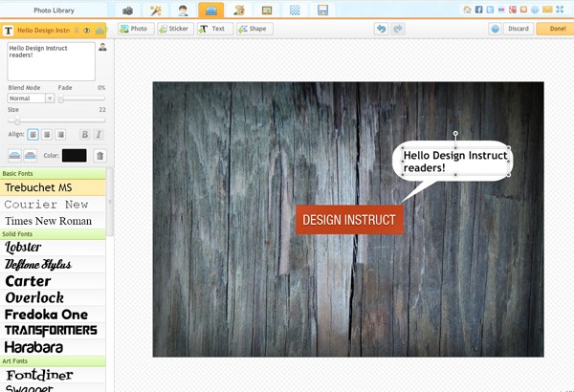
Task: Go to the home icon
Action: tap(467, 10)
